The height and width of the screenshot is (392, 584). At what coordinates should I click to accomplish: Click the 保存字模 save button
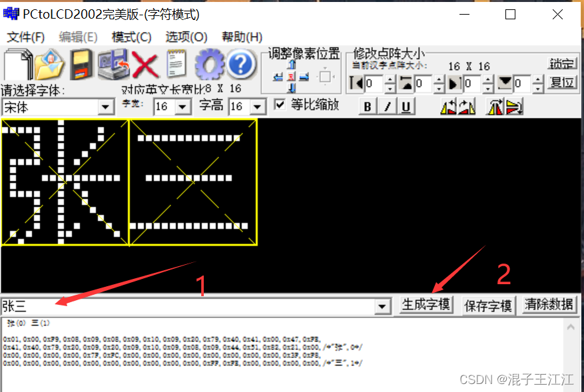point(488,306)
